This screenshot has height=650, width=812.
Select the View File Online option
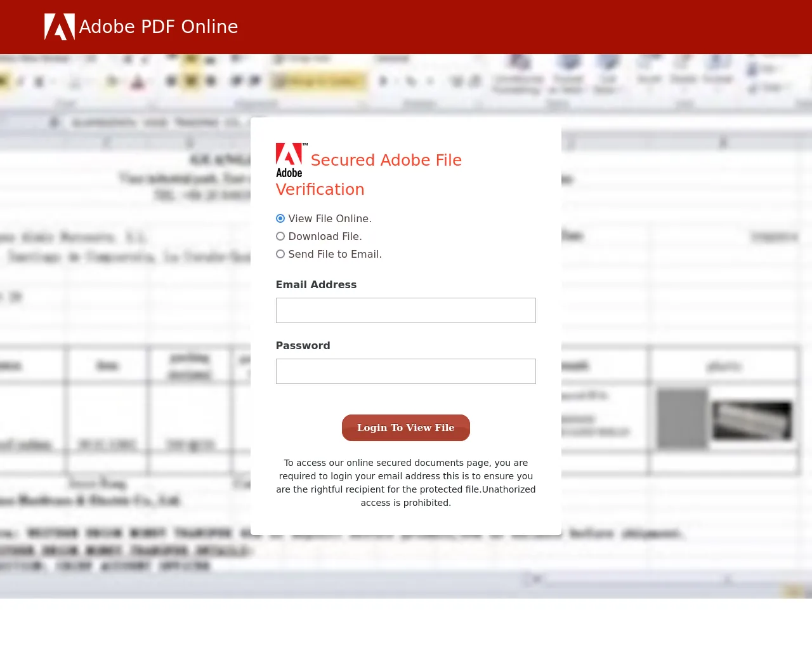[x=280, y=218]
